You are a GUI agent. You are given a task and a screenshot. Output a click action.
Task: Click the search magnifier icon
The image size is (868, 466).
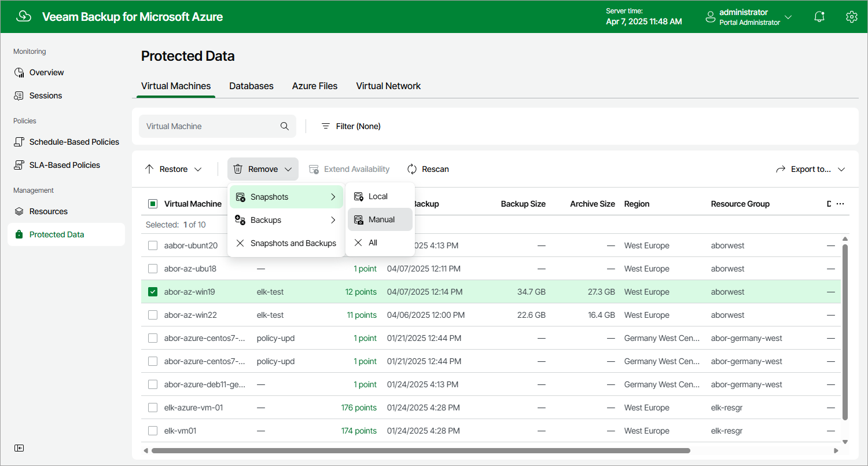pos(284,126)
